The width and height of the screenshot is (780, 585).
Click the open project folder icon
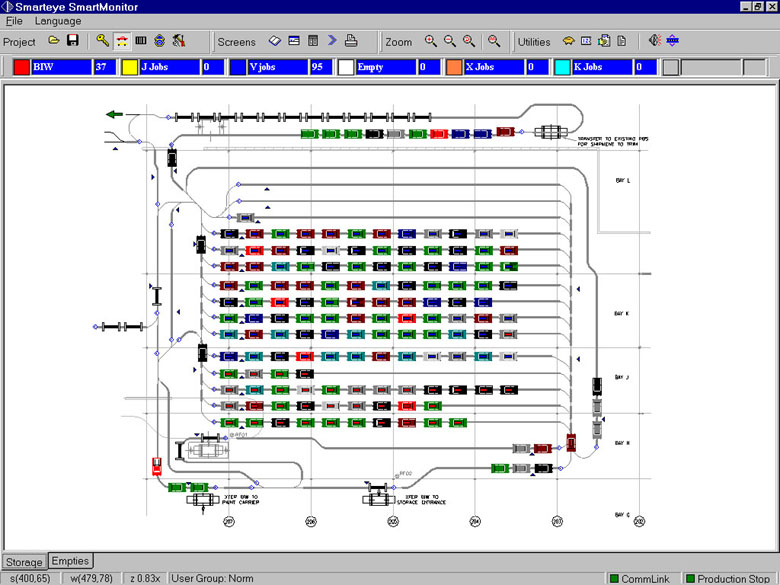54,41
